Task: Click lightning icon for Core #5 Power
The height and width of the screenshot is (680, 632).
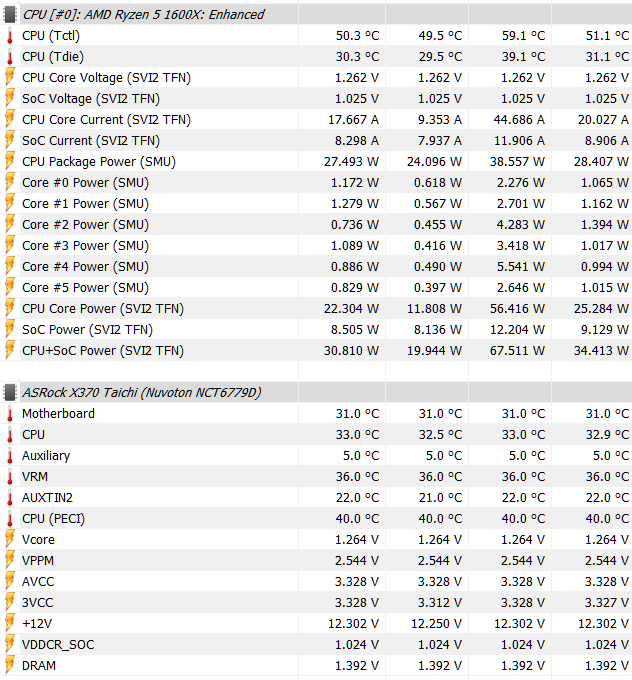Action: coord(10,288)
